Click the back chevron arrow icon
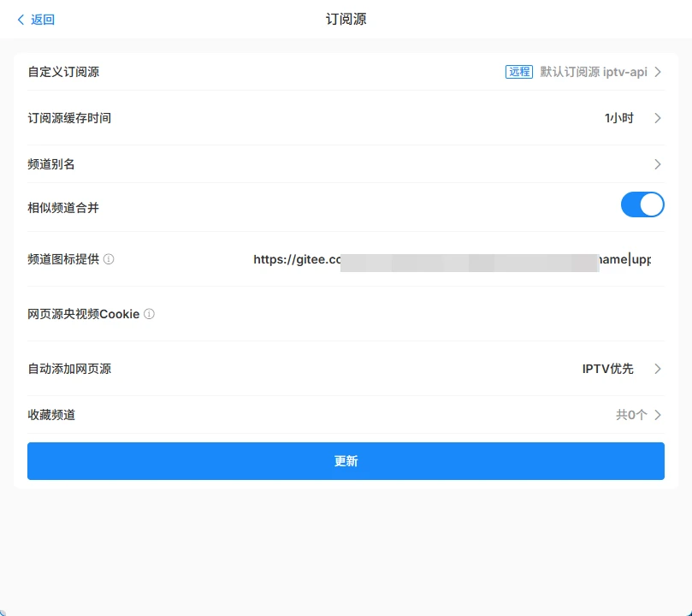Screen dimensions: 692x616 [x=21, y=20]
